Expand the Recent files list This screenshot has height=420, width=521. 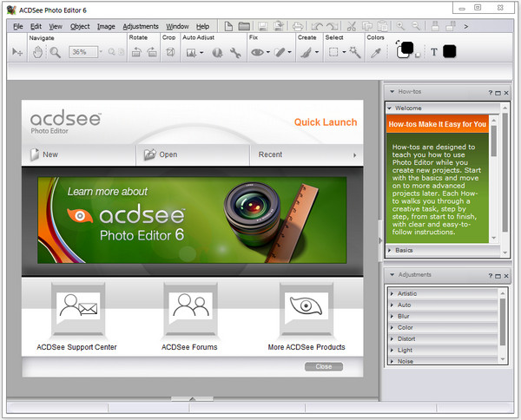coord(354,155)
